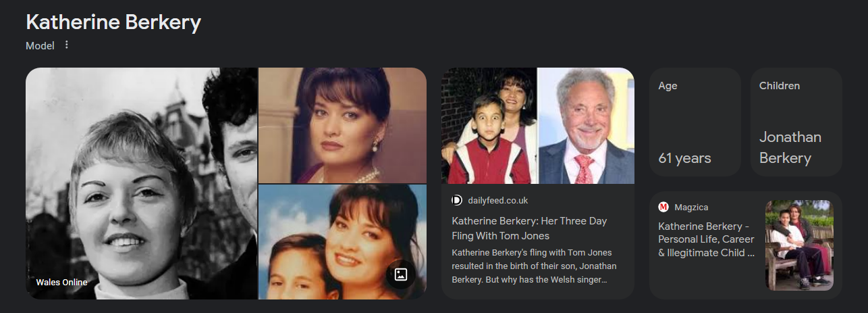The image size is (868, 313).
Task: Click the dailyfeed.co.uk site favicon
Action: (457, 200)
